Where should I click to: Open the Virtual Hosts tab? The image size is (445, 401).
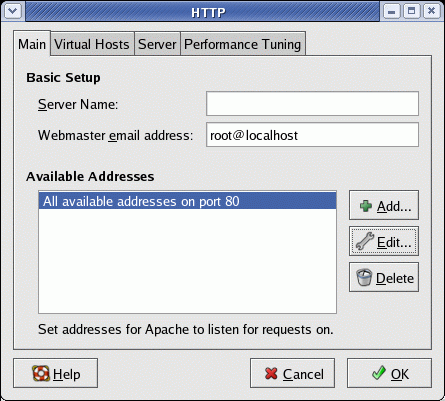pos(92,44)
